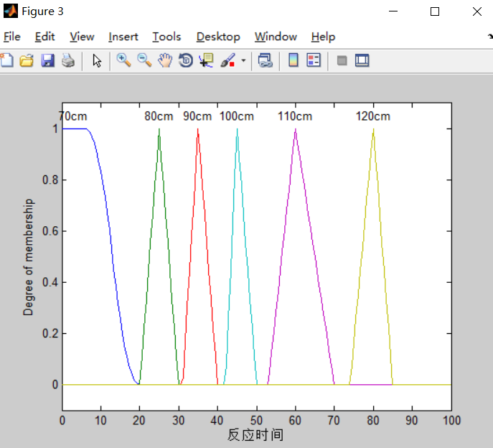Click the y-axis tick label 0.2
Image resolution: width=493 pixels, height=448 pixels.
pos(50,333)
